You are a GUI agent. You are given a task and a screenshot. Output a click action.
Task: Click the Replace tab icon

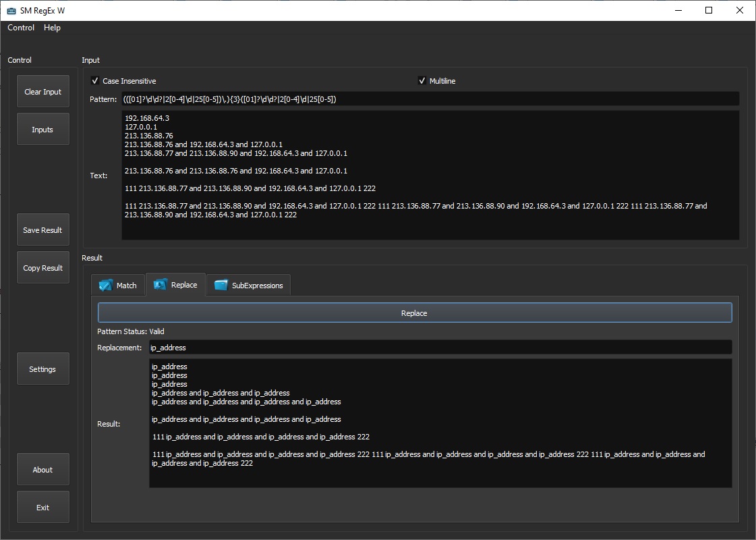pyautogui.click(x=160, y=285)
